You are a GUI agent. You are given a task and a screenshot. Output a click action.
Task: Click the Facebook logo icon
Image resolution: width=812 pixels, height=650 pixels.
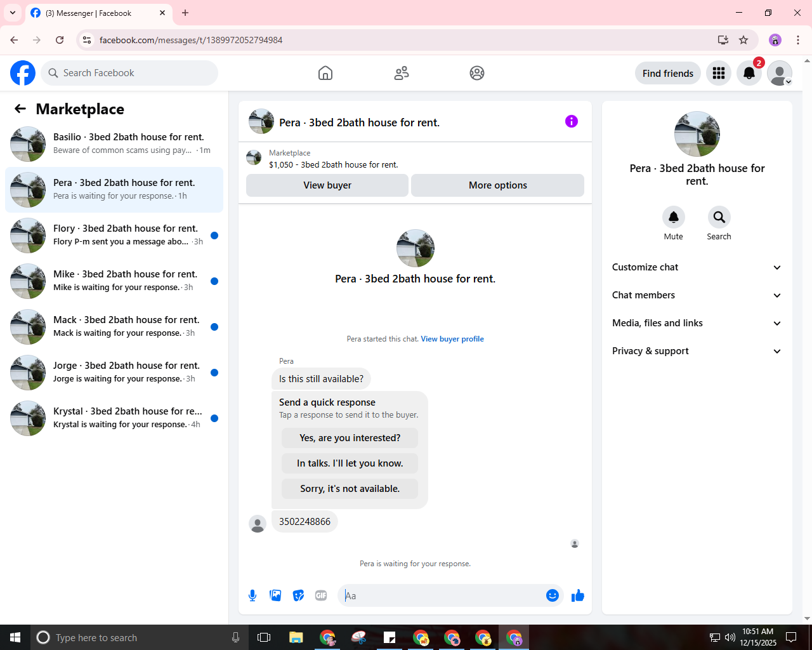click(x=23, y=73)
